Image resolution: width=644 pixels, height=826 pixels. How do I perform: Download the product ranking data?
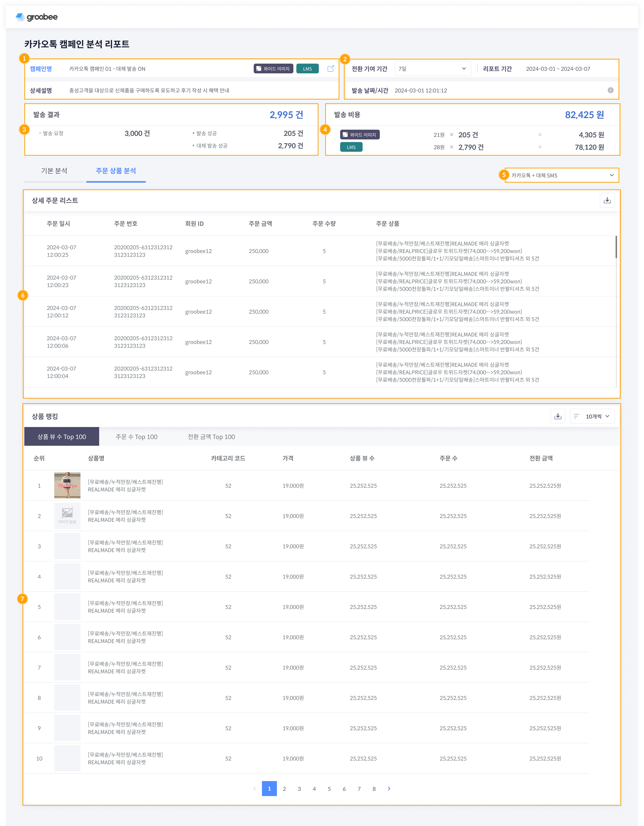(x=557, y=416)
